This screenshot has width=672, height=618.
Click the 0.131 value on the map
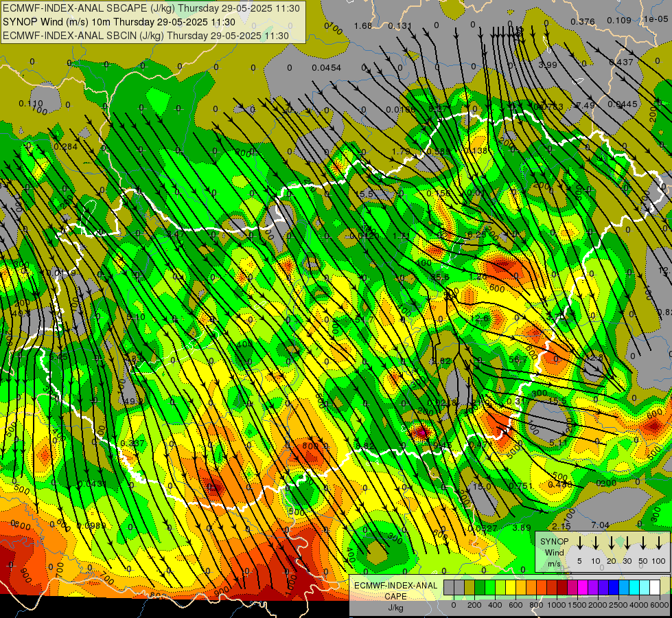click(x=400, y=26)
